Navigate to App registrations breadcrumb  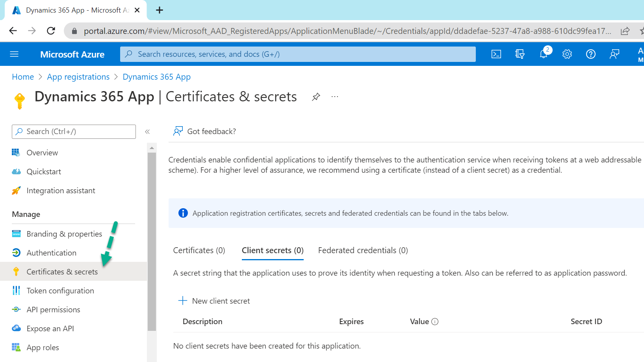(x=78, y=77)
